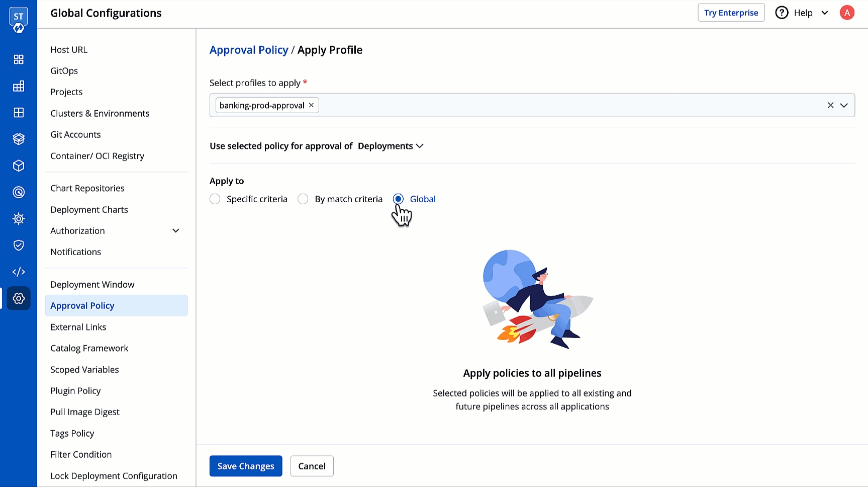
Task: Expand the Authorization menu section
Action: 175,231
